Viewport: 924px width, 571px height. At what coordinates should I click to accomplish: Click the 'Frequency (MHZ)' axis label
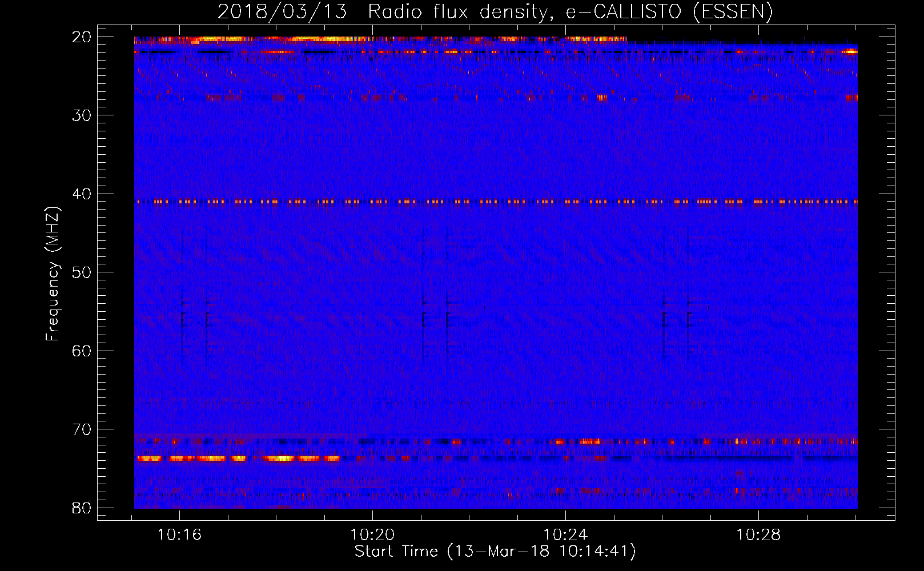coord(53,274)
